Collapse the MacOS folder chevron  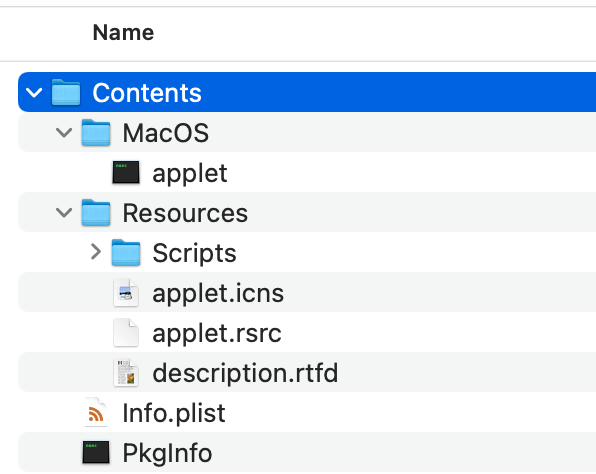coord(64,133)
